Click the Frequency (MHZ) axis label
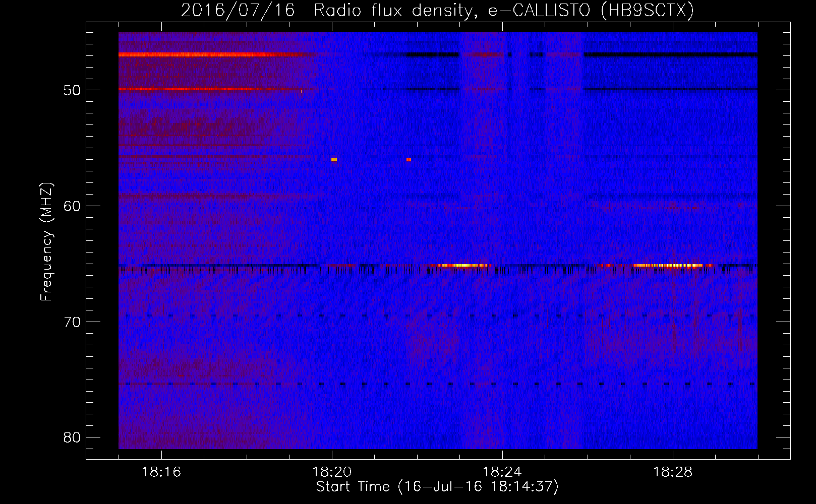This screenshot has width=816, height=504. pos(46,242)
